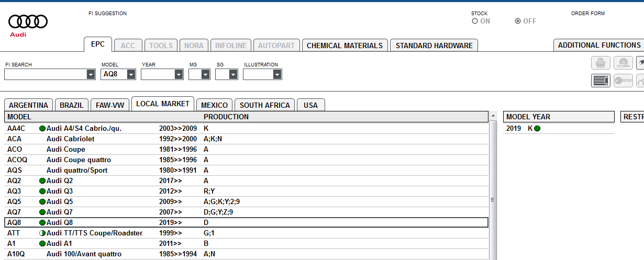Click green dot next to 2019 K model year
This screenshot has width=644, height=260.
537,128
